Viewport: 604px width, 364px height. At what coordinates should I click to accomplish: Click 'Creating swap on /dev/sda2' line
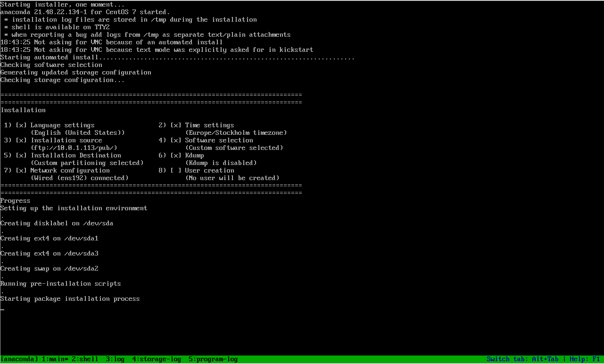(49, 269)
